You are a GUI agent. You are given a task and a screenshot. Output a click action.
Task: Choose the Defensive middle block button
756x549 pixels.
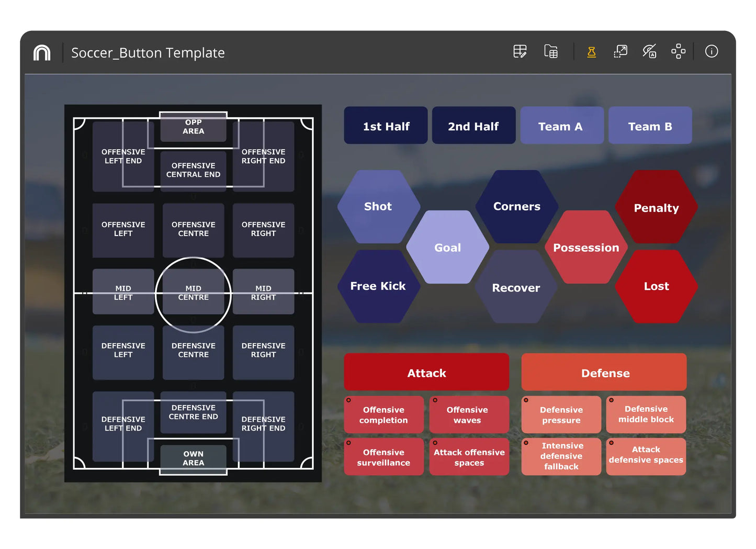646,414
